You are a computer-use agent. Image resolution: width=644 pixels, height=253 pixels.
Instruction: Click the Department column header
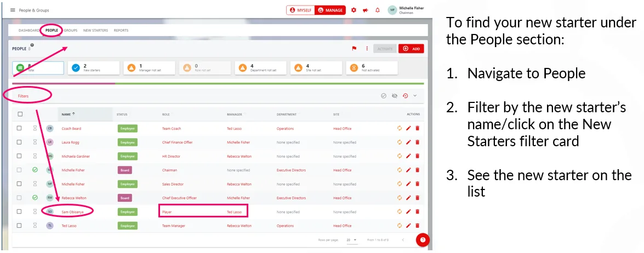point(286,114)
